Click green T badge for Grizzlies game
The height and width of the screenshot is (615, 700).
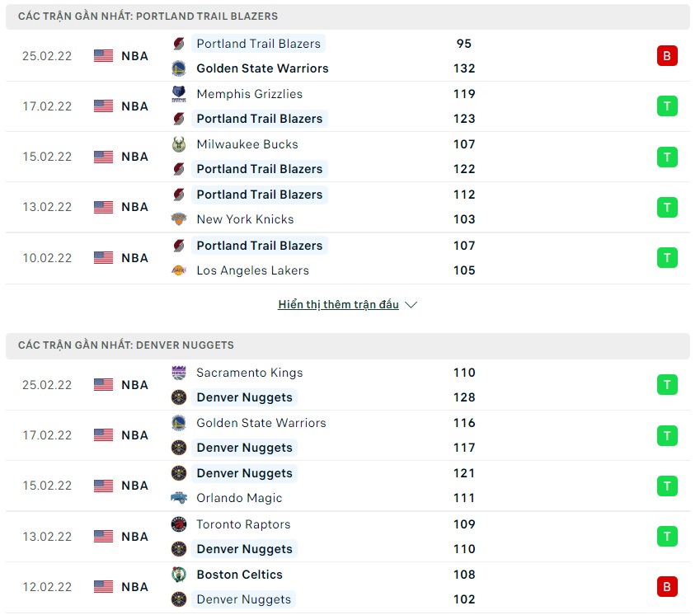pos(667,106)
